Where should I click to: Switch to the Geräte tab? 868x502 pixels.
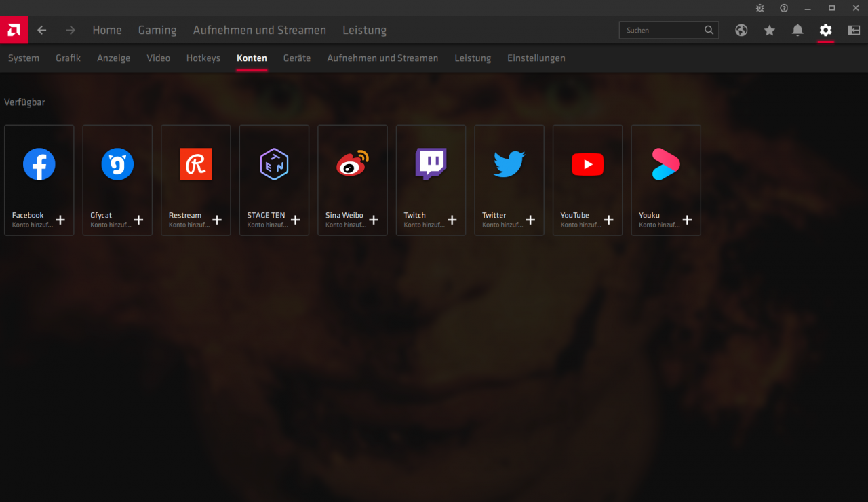coord(297,58)
